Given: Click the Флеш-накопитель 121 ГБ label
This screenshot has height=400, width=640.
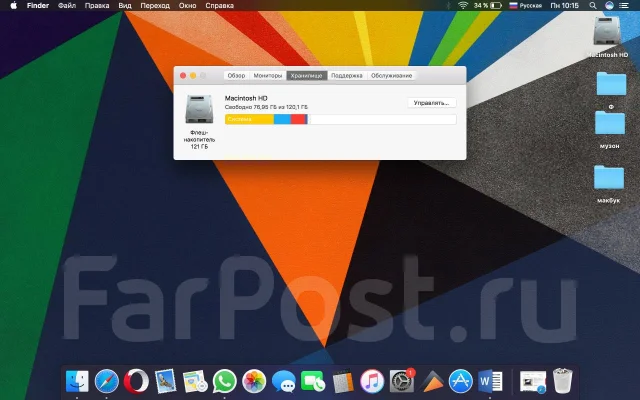Looking at the screenshot, I should click(199, 140).
